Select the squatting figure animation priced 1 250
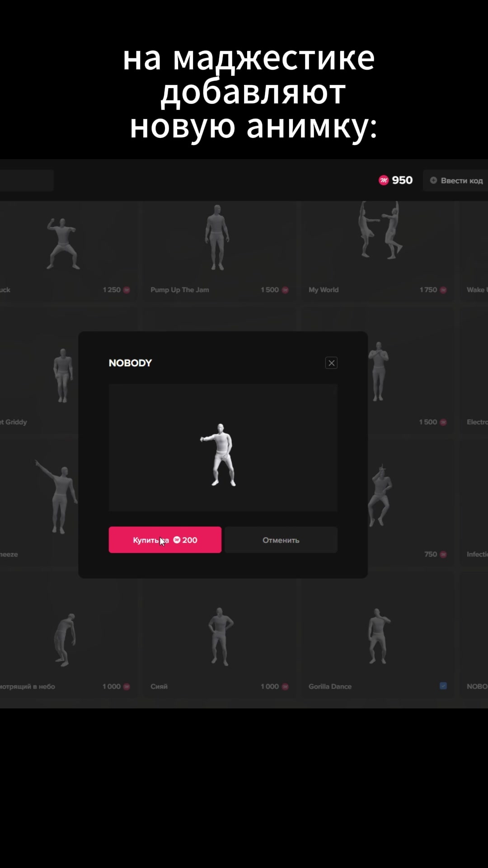488x868 pixels. coord(63,244)
